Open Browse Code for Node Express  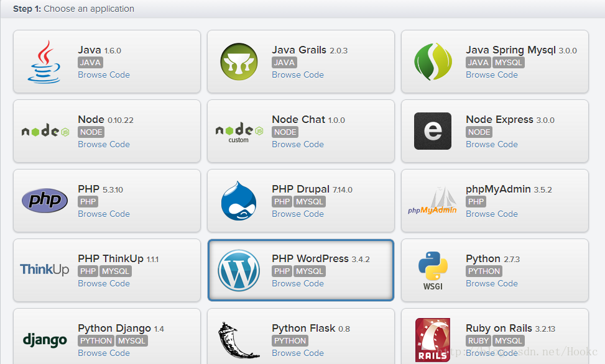(492, 144)
